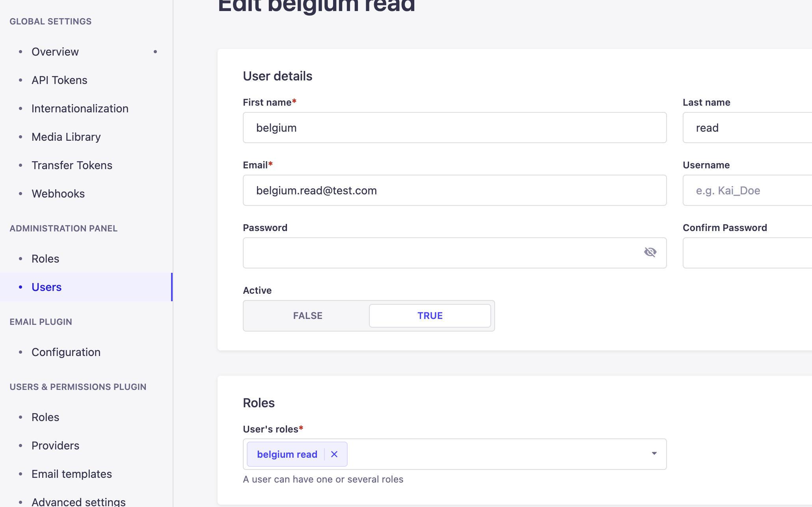Viewport: 812px width, 507px height.
Task: Enable the Active toggle's TRUE option
Action: pos(430,315)
